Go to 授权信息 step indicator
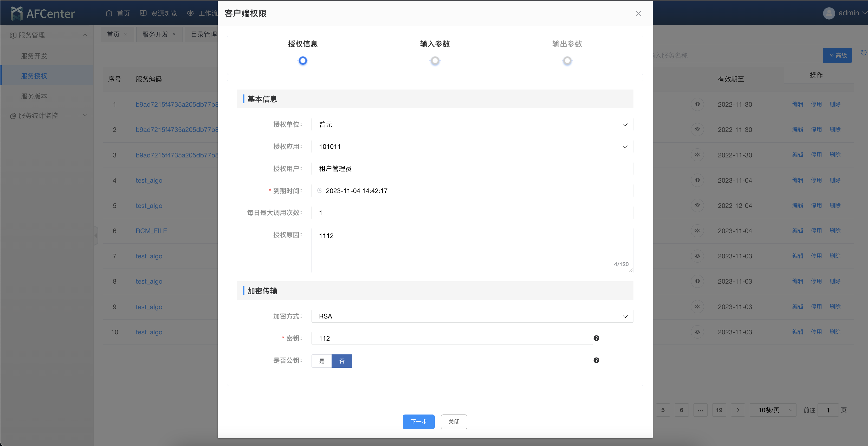This screenshot has height=446, width=868. 303,61
